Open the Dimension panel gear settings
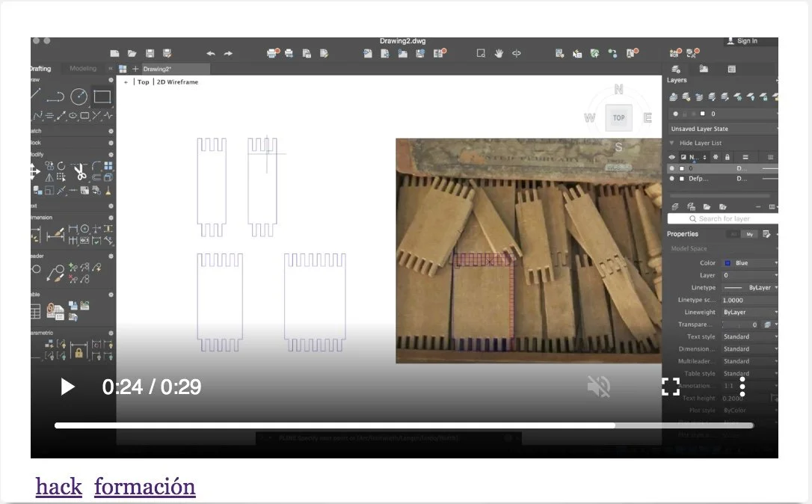This screenshot has width=812, height=504. coord(111,218)
